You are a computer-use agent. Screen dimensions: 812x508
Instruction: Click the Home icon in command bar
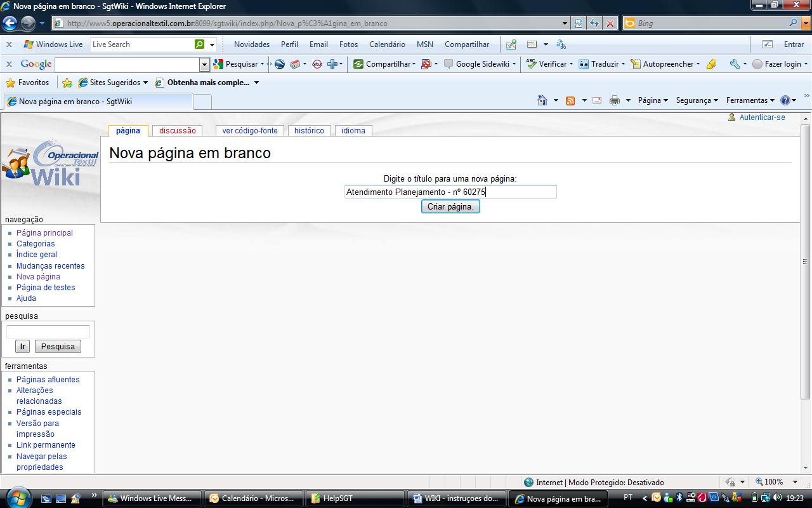coord(542,100)
